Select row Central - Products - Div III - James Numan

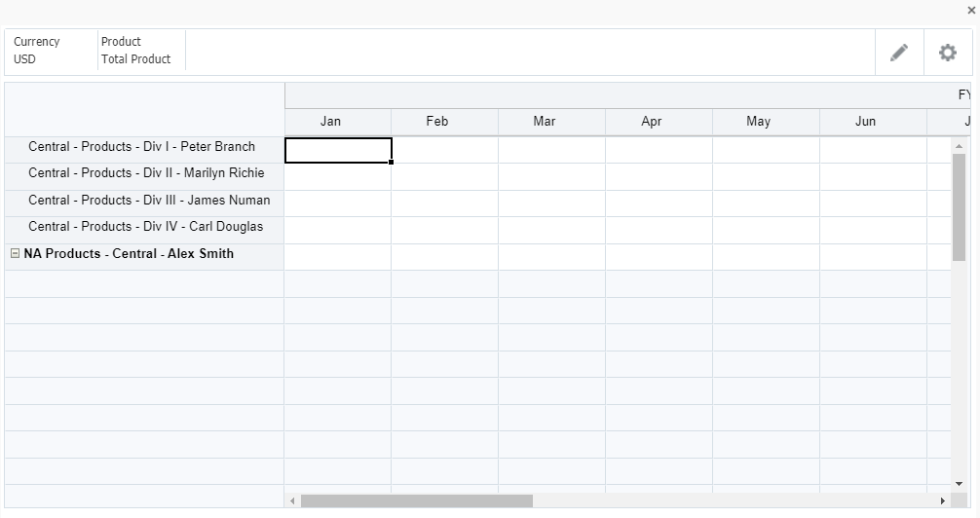point(144,203)
